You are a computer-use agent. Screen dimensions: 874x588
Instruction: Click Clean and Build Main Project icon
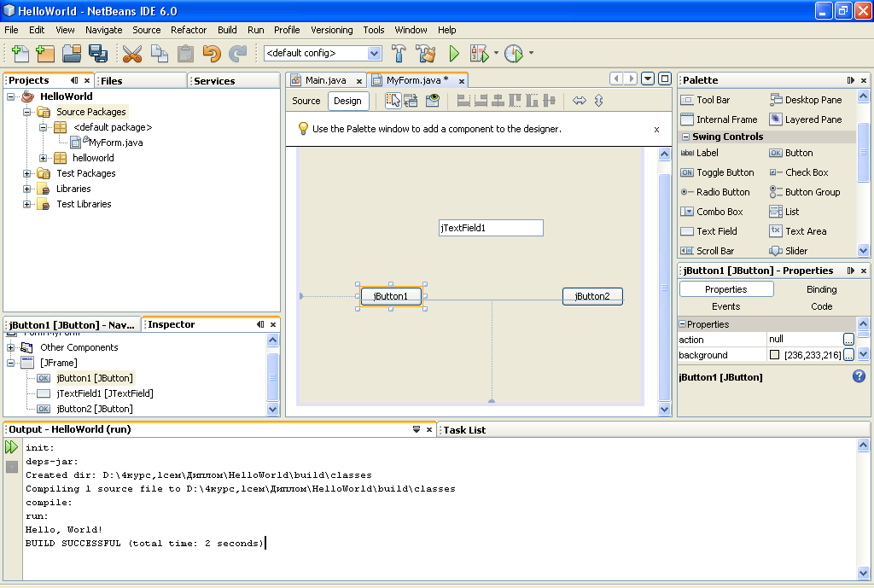[426, 53]
